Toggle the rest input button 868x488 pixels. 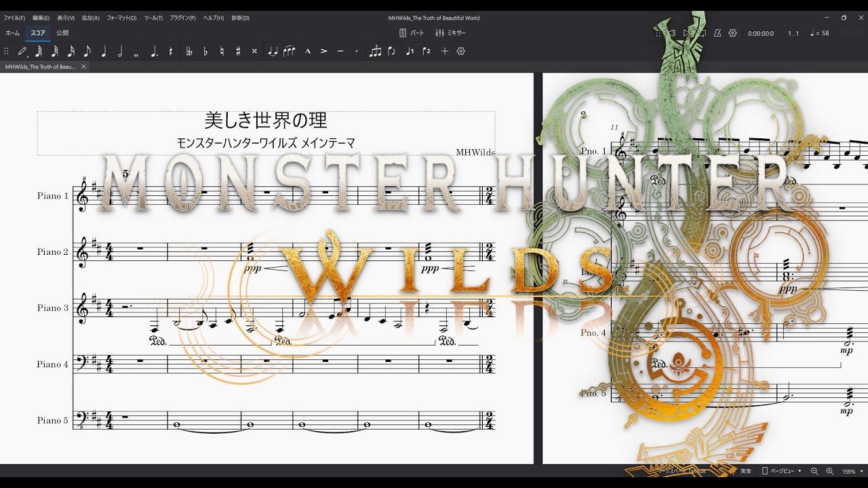click(171, 51)
